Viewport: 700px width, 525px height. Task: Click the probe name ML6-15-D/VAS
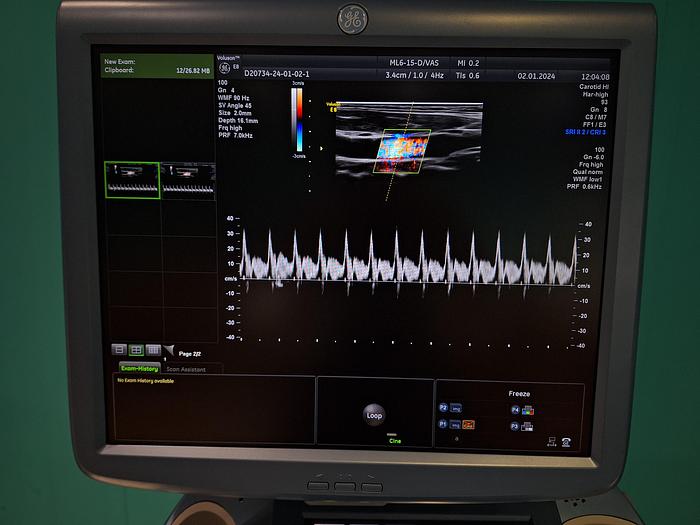coord(414,63)
